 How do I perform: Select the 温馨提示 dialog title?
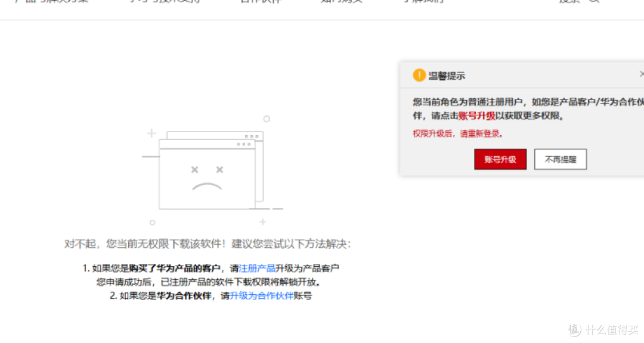pos(447,76)
